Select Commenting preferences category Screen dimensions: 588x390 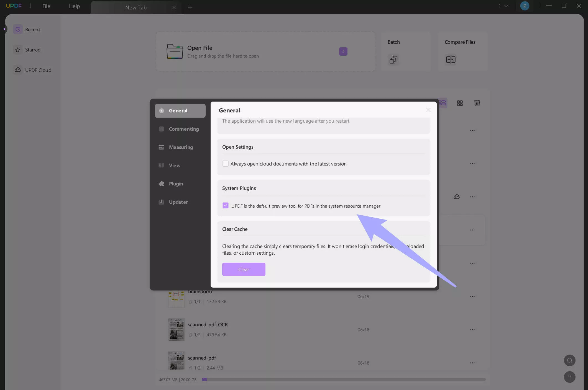[180, 129]
